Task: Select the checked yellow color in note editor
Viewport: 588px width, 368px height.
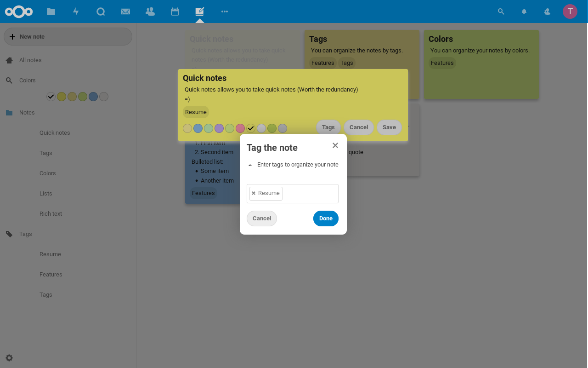Action: point(251,128)
